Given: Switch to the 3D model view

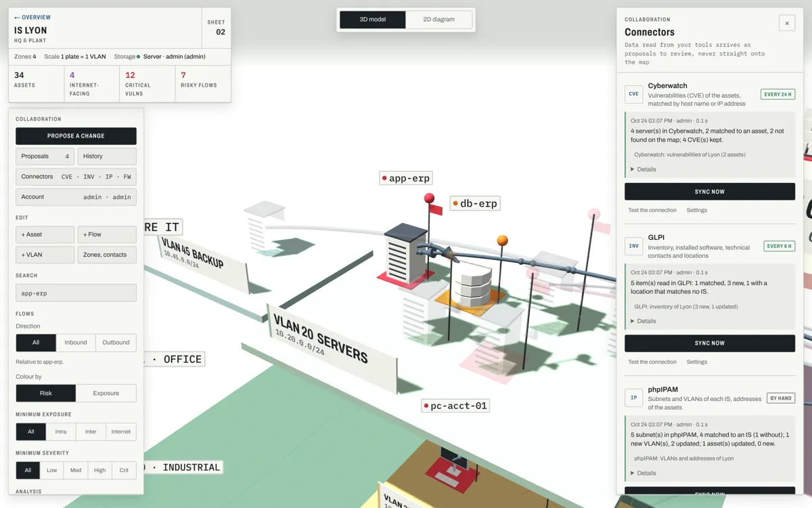Looking at the screenshot, I should coord(373,20).
